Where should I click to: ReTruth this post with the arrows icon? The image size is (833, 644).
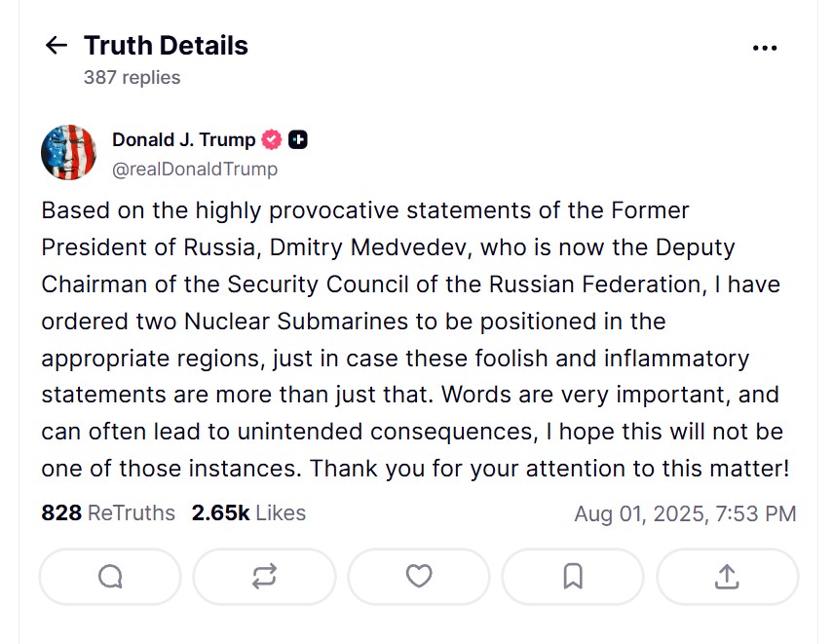[264, 577]
